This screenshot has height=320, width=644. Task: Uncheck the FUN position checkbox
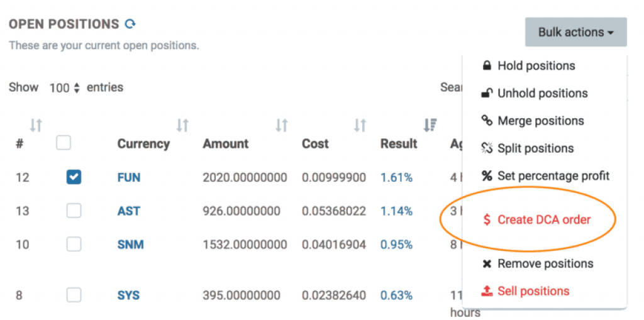coord(74,177)
